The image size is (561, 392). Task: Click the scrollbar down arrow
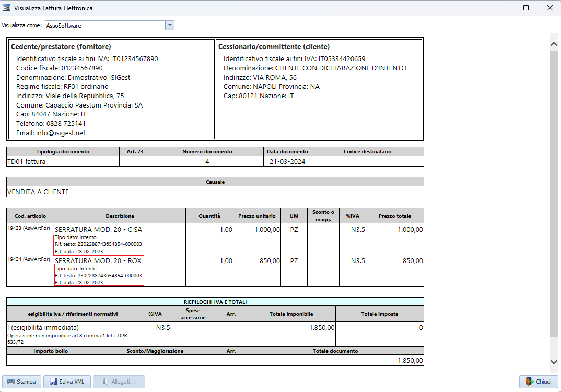pyautogui.click(x=554, y=362)
